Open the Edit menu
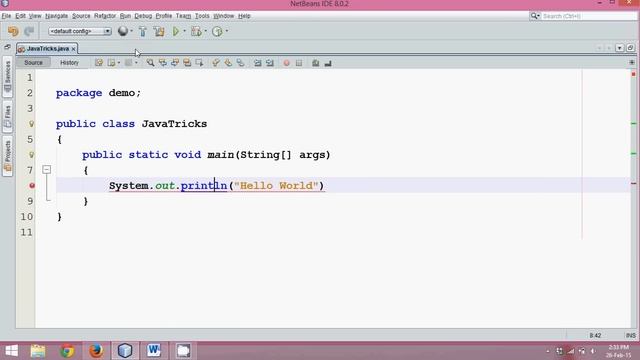This screenshot has height=360, width=640. [x=20, y=16]
